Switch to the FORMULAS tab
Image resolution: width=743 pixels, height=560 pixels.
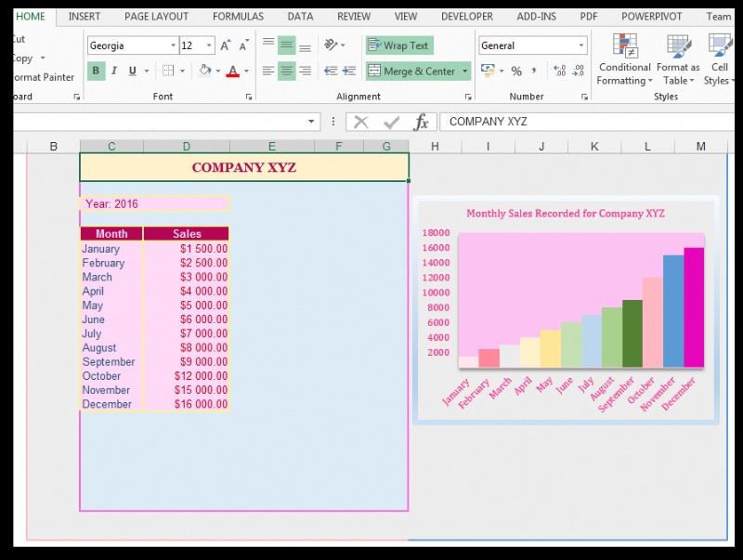238,17
